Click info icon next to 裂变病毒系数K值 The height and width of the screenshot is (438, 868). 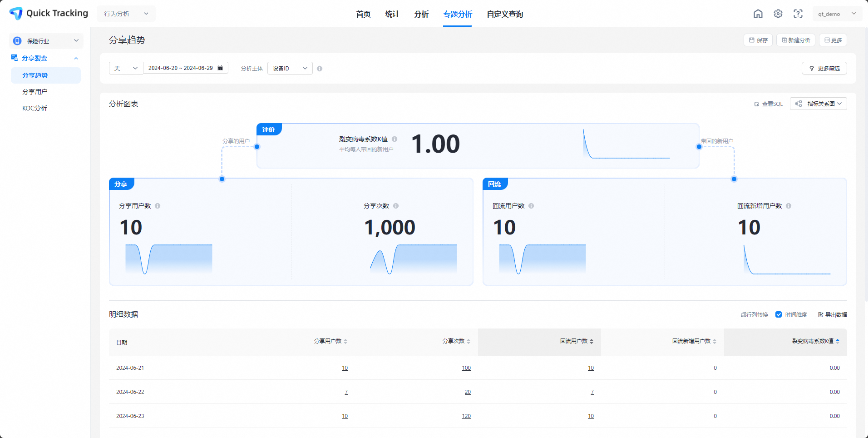[x=395, y=139]
